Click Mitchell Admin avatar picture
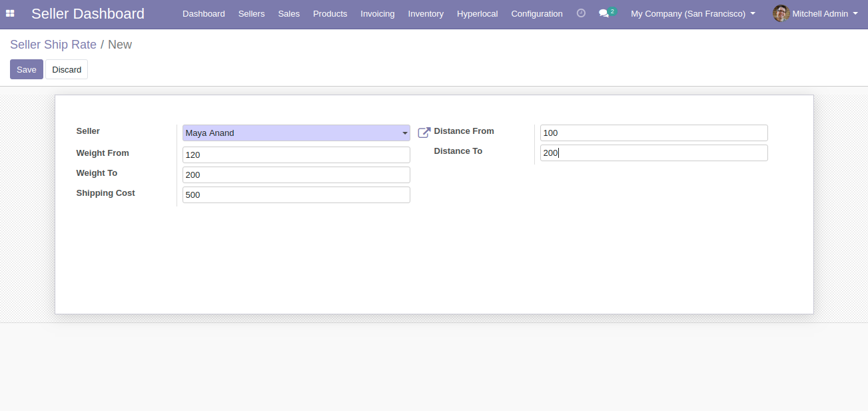This screenshot has height=411, width=868. (781, 13)
